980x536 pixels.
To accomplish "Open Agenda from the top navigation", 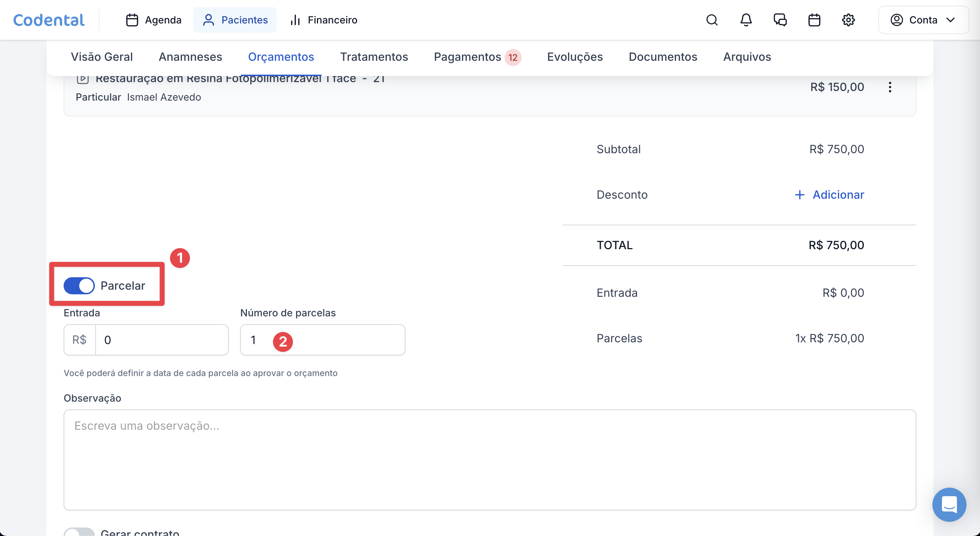I will click(x=154, y=20).
